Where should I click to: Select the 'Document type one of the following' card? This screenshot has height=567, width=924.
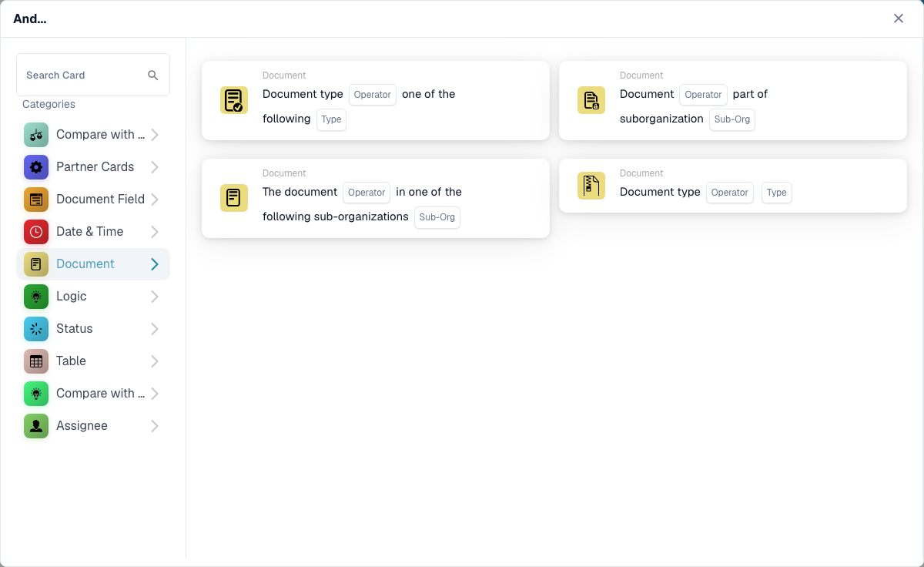pos(376,100)
